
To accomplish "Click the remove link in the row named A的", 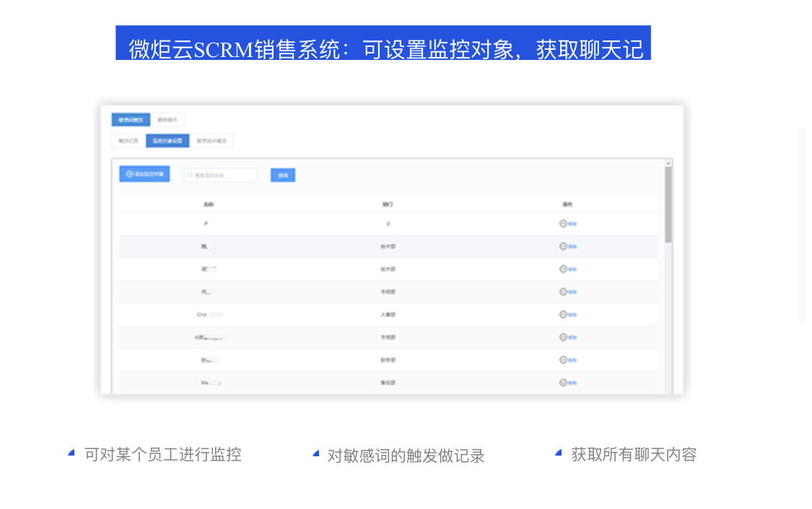I will [x=572, y=337].
